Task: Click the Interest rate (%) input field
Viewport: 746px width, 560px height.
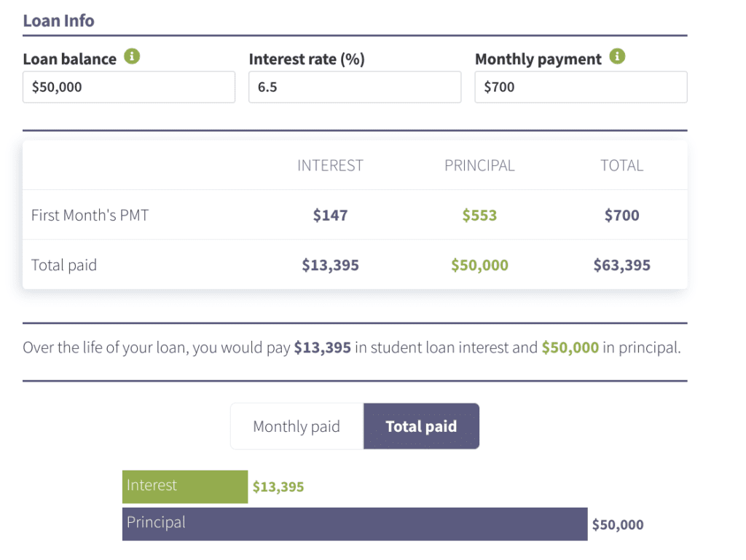Action: coord(355,87)
